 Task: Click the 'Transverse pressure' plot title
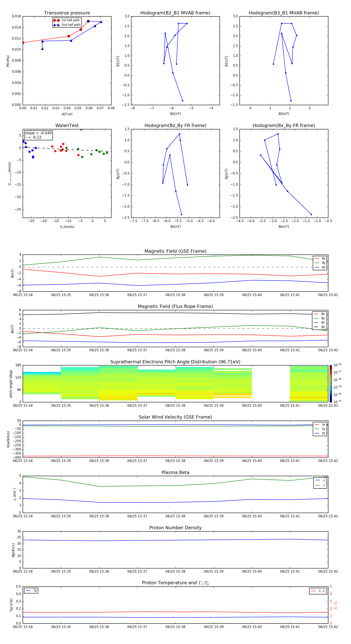(x=67, y=13)
